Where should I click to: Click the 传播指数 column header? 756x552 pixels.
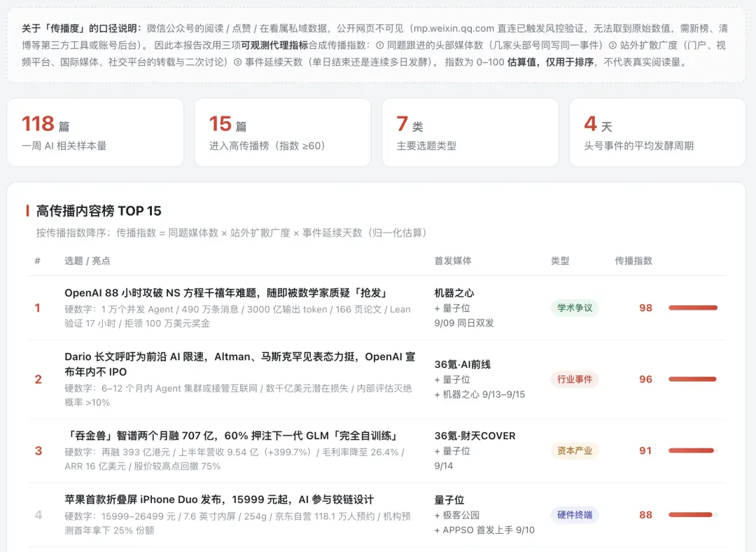click(633, 261)
